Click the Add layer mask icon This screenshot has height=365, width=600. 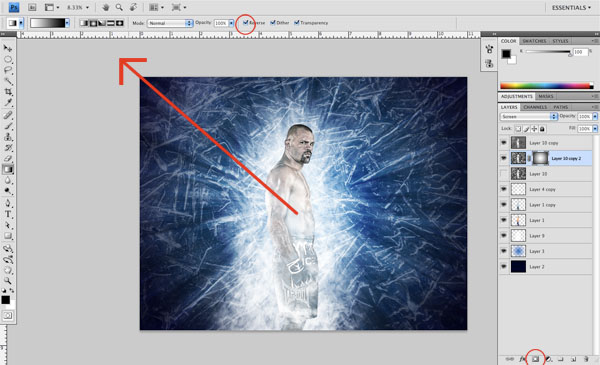pyautogui.click(x=535, y=359)
